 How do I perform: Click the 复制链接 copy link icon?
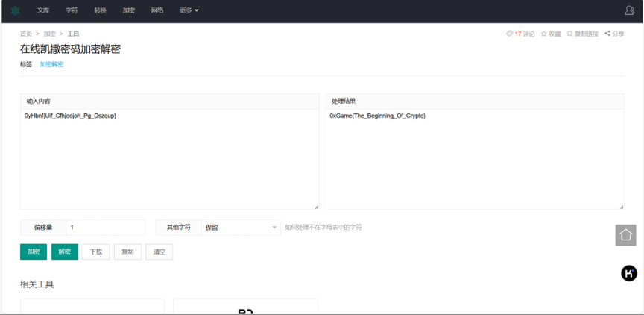[570, 34]
